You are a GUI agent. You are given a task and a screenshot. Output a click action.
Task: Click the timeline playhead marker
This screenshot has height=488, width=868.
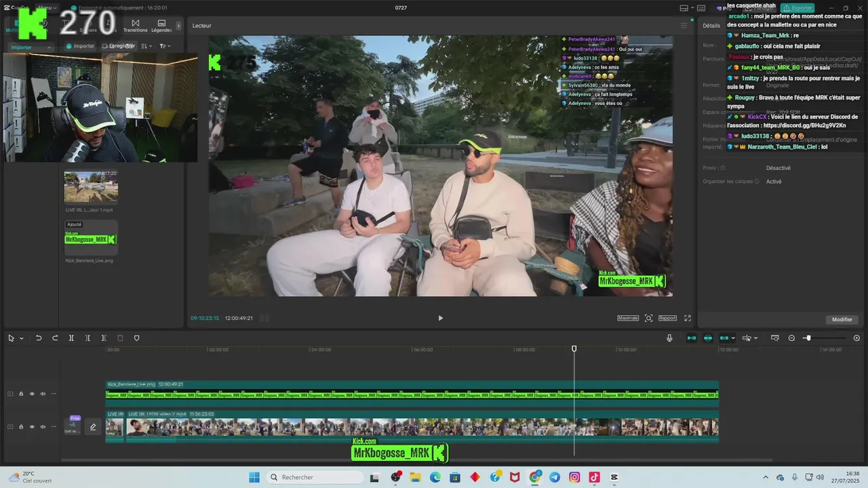[x=574, y=348]
